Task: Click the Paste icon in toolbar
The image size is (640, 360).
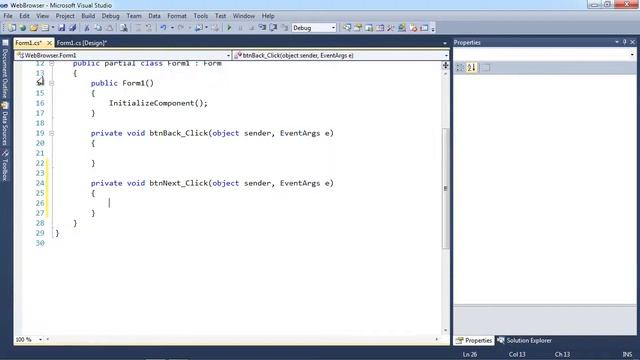Action: [110, 28]
